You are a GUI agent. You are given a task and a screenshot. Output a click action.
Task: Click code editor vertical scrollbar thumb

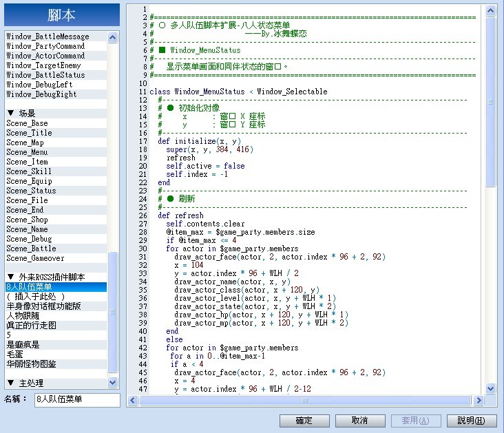click(490, 102)
